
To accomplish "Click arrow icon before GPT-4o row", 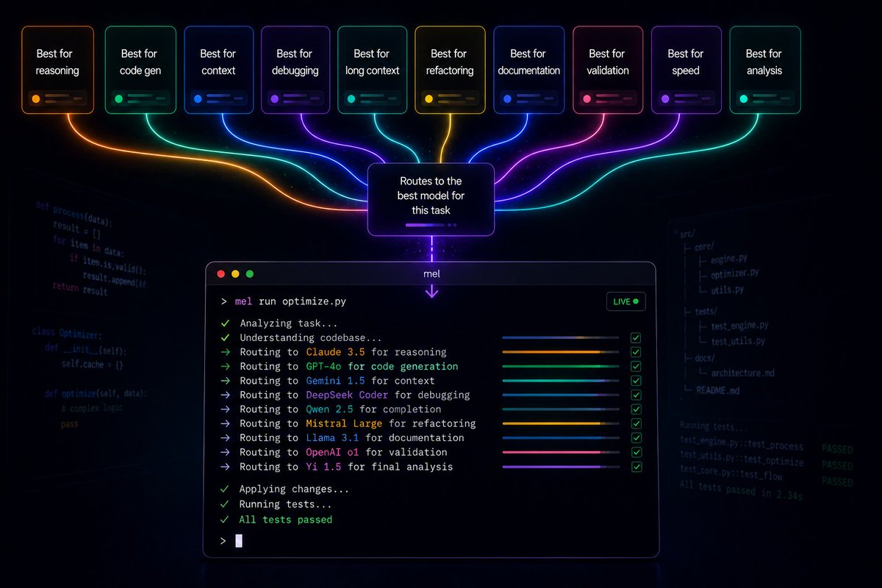I will [x=225, y=366].
